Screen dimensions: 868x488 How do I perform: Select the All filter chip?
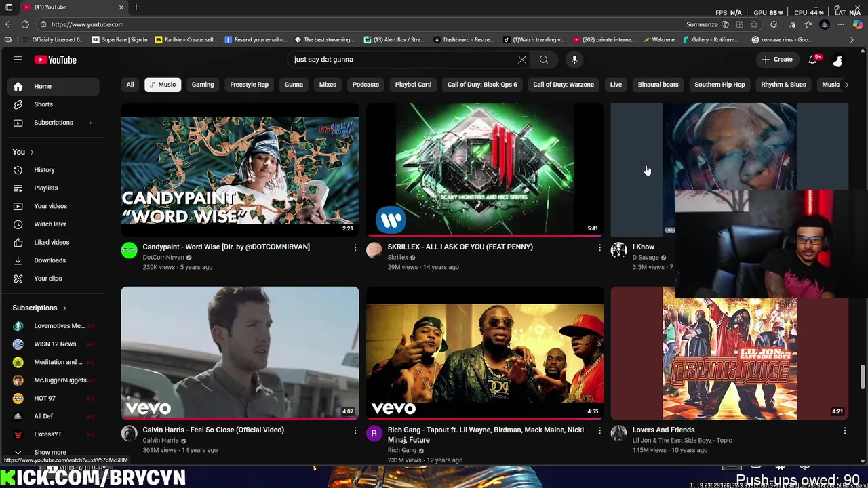(130, 85)
